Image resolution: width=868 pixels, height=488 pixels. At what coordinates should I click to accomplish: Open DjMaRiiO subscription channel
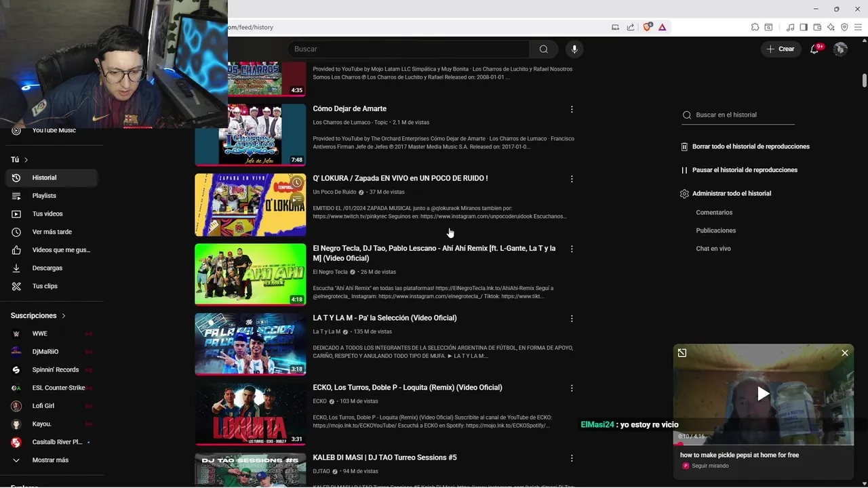(x=52, y=352)
